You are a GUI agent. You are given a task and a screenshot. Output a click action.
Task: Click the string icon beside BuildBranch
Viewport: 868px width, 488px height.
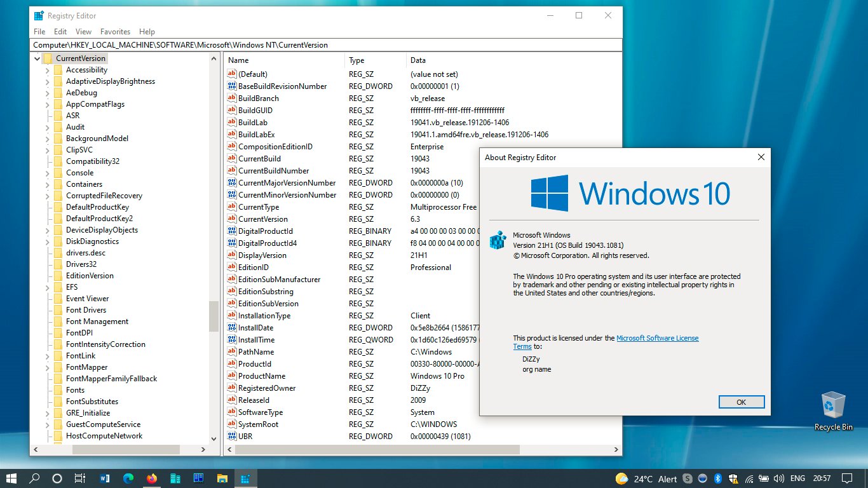232,98
